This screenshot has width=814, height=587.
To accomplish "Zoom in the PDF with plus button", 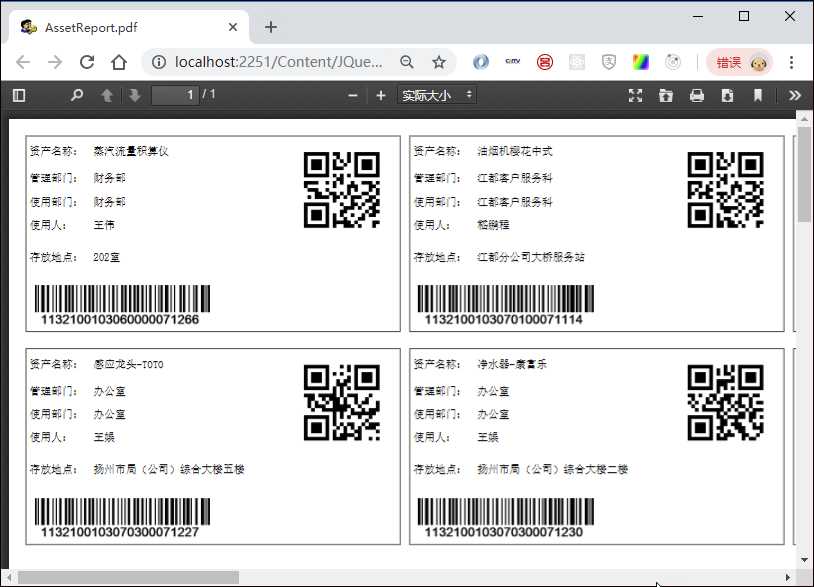I will point(381,95).
